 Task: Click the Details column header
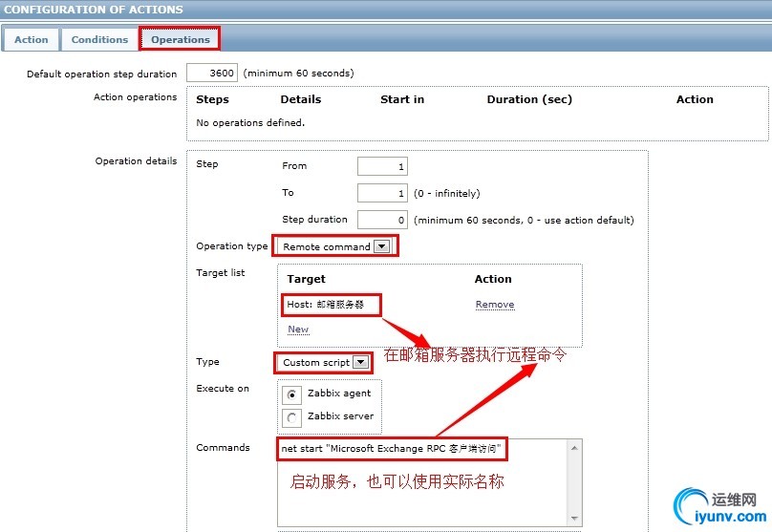pos(301,99)
